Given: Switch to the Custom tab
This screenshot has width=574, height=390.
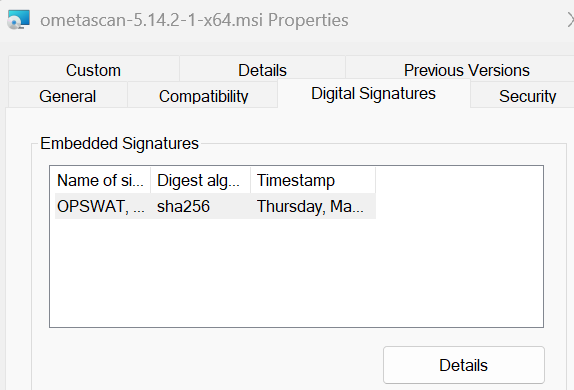Looking at the screenshot, I should click(93, 70).
